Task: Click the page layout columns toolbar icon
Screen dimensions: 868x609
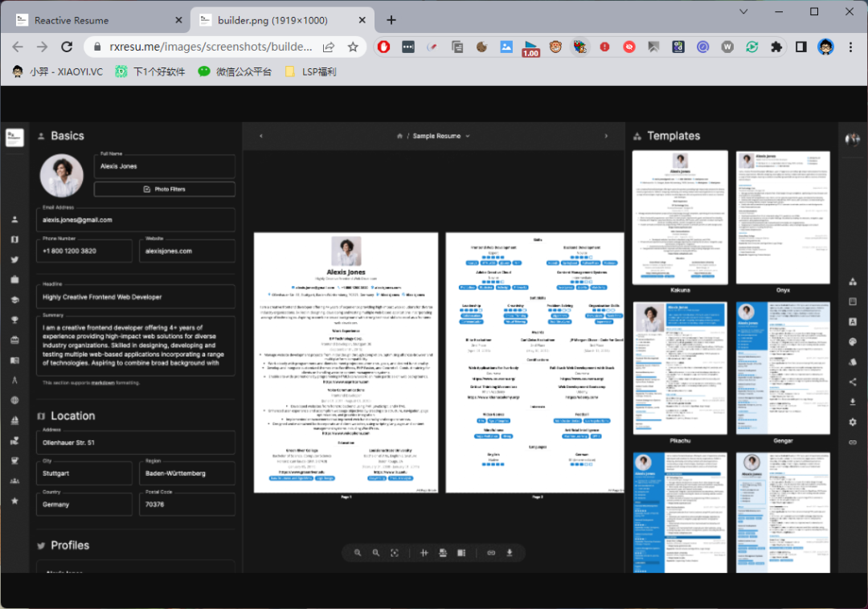Action: (x=461, y=553)
